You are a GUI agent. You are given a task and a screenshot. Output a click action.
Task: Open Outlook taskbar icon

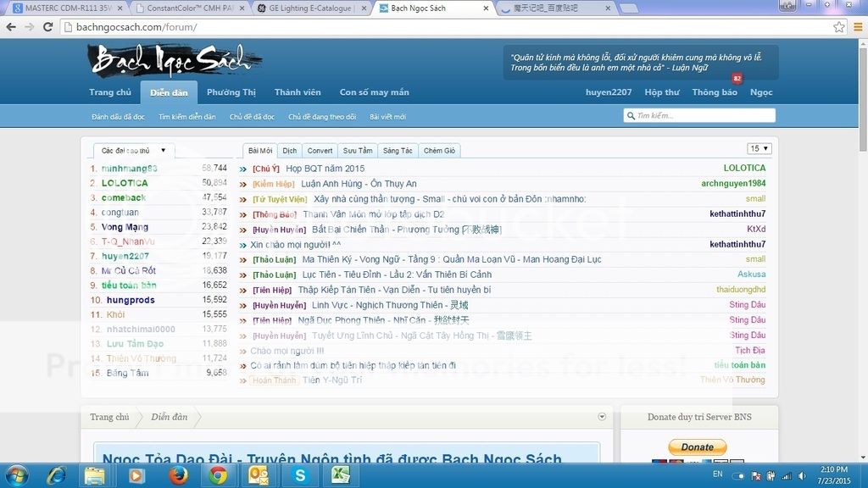[x=259, y=476]
